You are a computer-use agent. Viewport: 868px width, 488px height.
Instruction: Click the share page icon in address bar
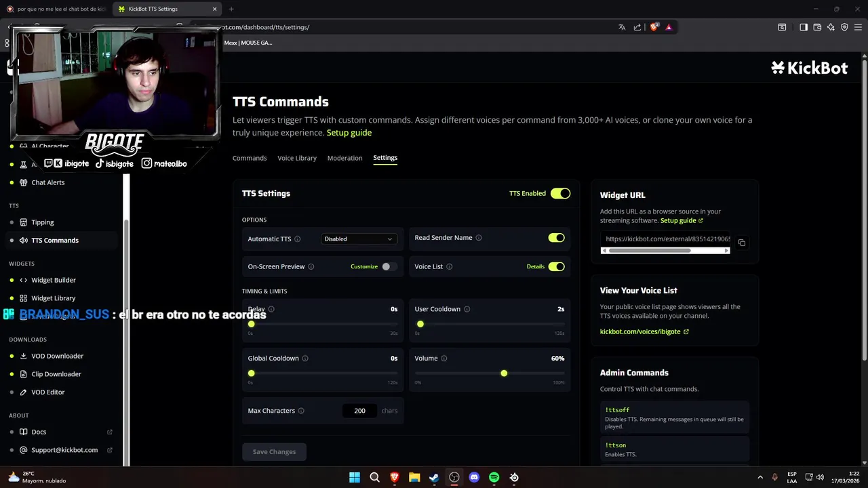(x=637, y=27)
